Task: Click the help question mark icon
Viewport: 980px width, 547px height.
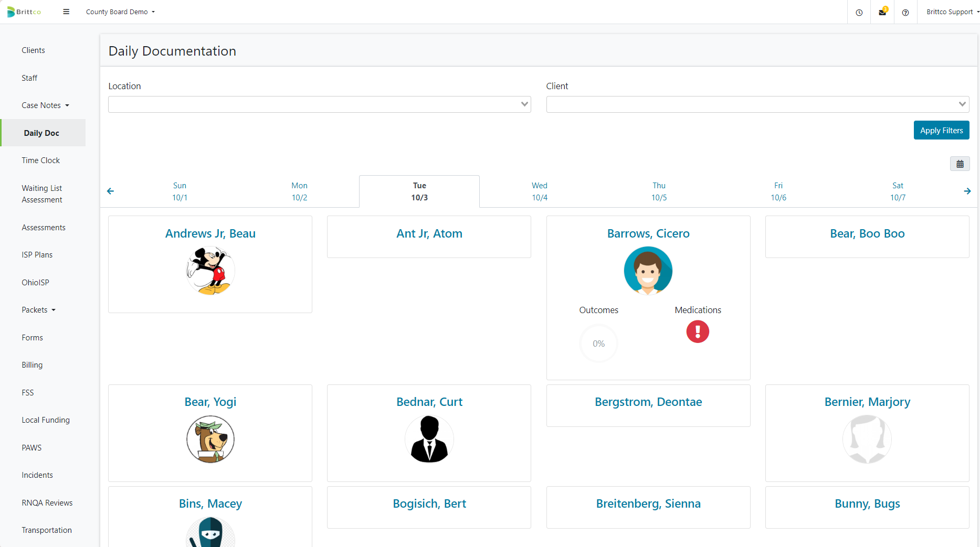Action: [x=905, y=12]
